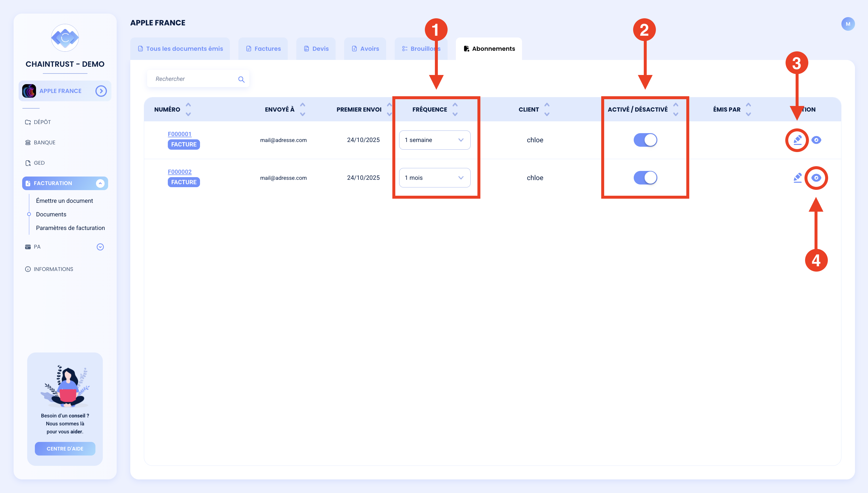
Task: Click mail@adresse.com in row F000002
Action: pyautogui.click(x=283, y=178)
